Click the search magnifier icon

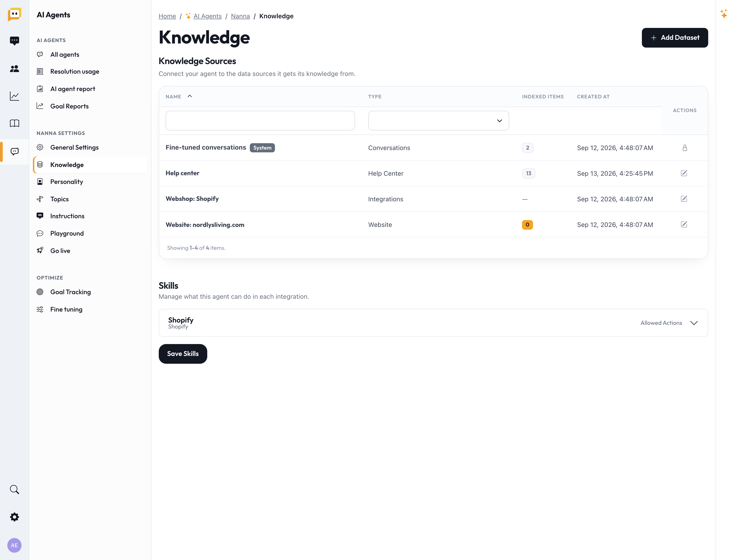pyautogui.click(x=14, y=489)
